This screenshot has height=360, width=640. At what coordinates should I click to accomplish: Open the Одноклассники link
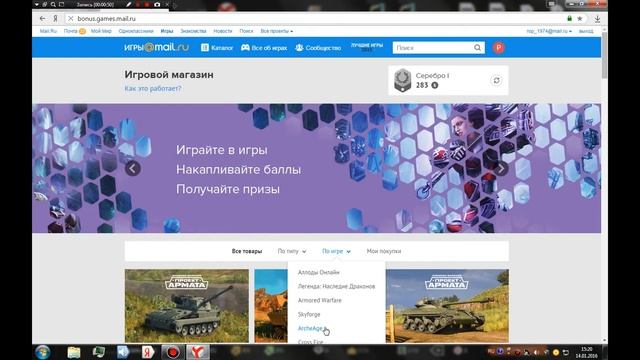coord(136,31)
